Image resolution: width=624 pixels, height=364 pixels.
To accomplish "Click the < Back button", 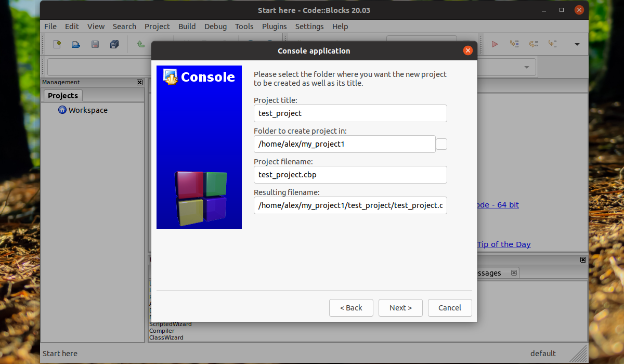I will point(351,308).
